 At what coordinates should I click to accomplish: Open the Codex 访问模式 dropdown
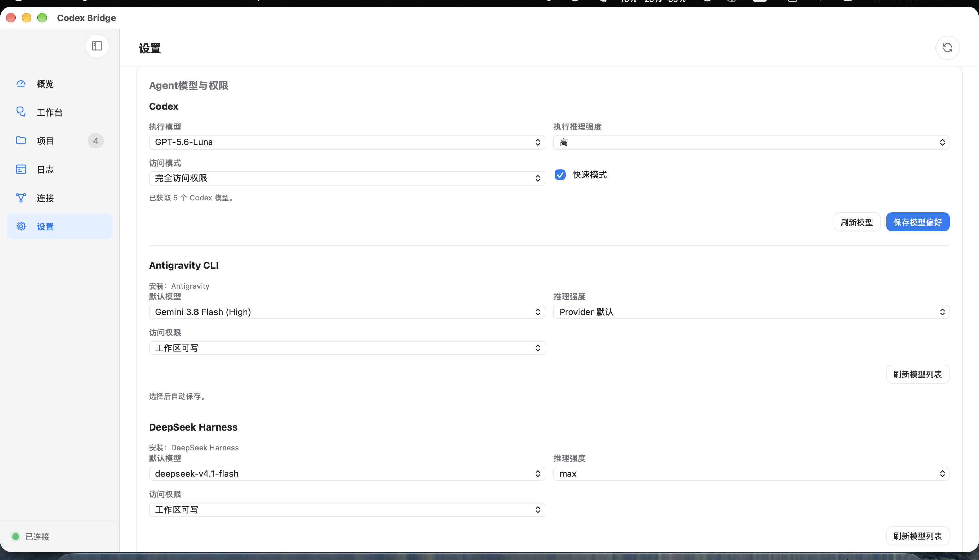click(347, 178)
